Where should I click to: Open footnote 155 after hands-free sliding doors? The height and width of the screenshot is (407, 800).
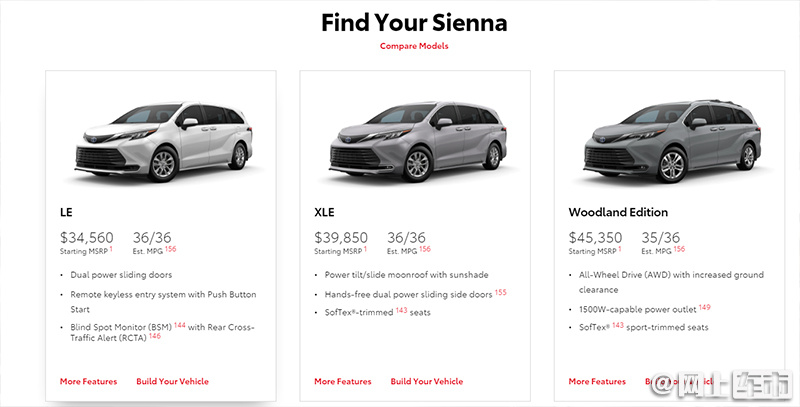pos(501,292)
